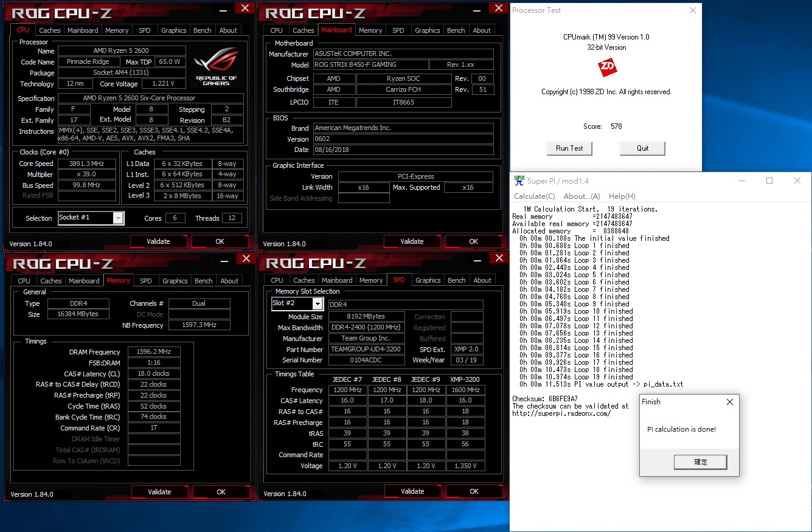Screen dimensions: 812x532
Task: Click OK in the Memory window
Action: [221, 492]
